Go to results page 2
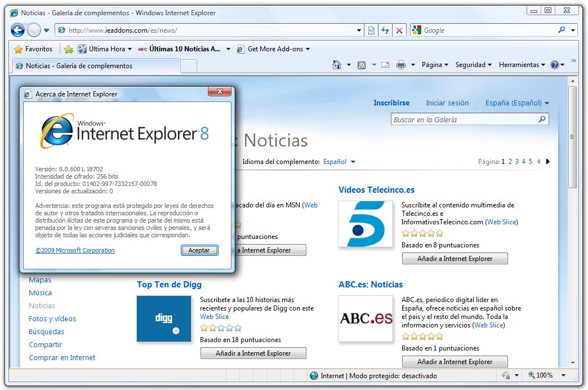The height and width of the screenshot is (390, 588). [510, 162]
